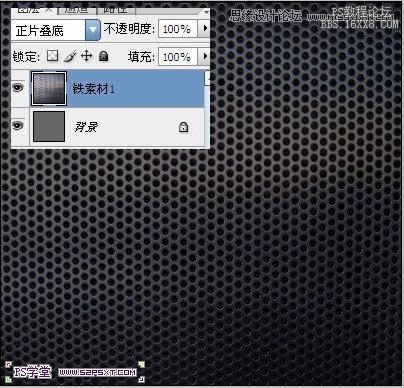Image resolution: width=404 pixels, height=388 pixels.
Task: Switch to the 路径 paths tab
Action: (x=115, y=10)
